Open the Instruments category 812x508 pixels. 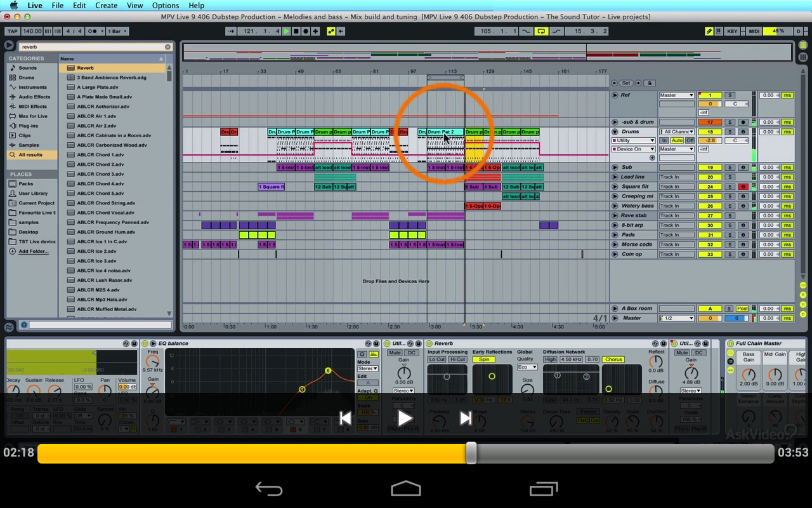point(32,87)
